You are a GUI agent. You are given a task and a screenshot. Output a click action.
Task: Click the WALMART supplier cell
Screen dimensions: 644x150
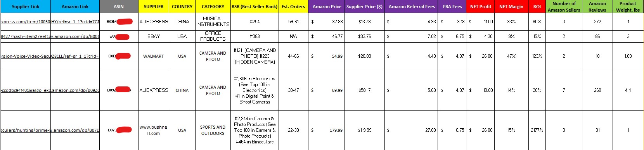click(154, 56)
